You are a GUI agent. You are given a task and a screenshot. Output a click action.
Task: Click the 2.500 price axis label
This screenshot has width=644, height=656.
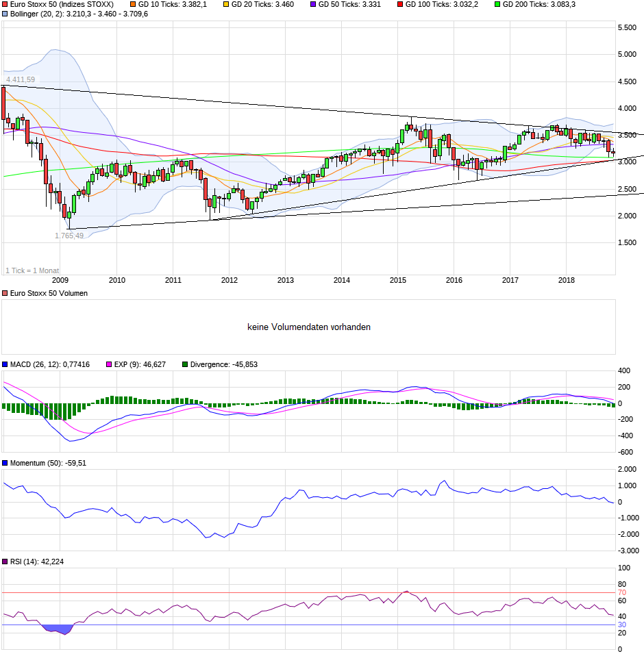(627, 189)
